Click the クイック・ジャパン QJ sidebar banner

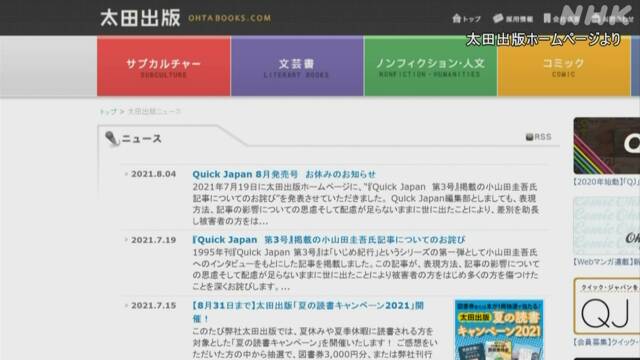pos(607,306)
